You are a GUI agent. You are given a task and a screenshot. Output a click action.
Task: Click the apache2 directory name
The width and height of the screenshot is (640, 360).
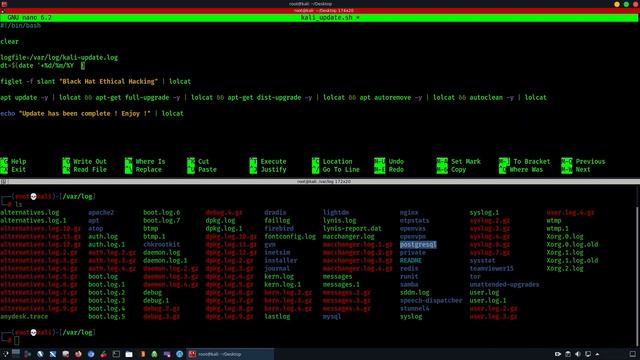(101, 213)
